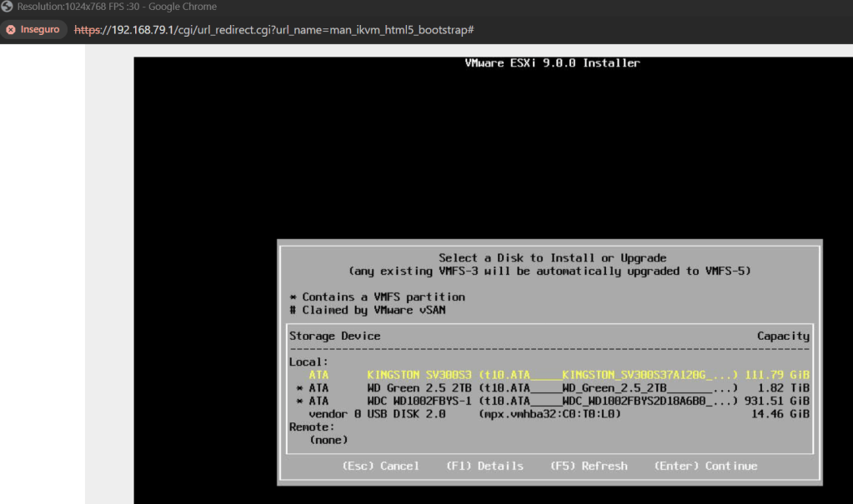Screen dimensions: 853x504
Task: Click the 111.79 GiB capacity value
Action: [x=776, y=375]
